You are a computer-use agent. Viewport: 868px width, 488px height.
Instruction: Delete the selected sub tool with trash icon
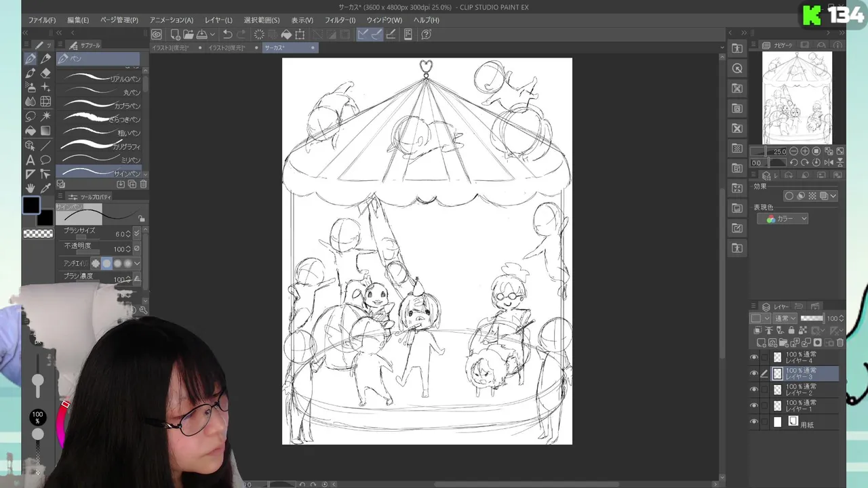click(x=143, y=184)
